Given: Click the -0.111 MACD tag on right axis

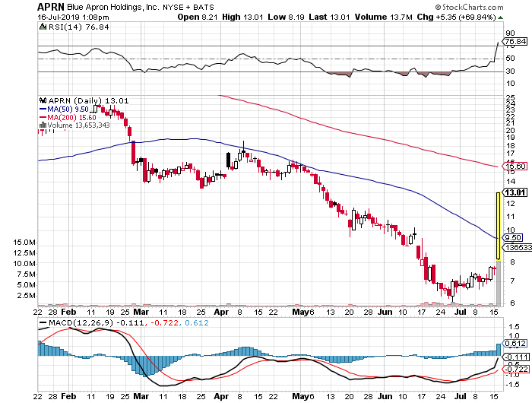Looking at the screenshot, I should tap(516, 357).
